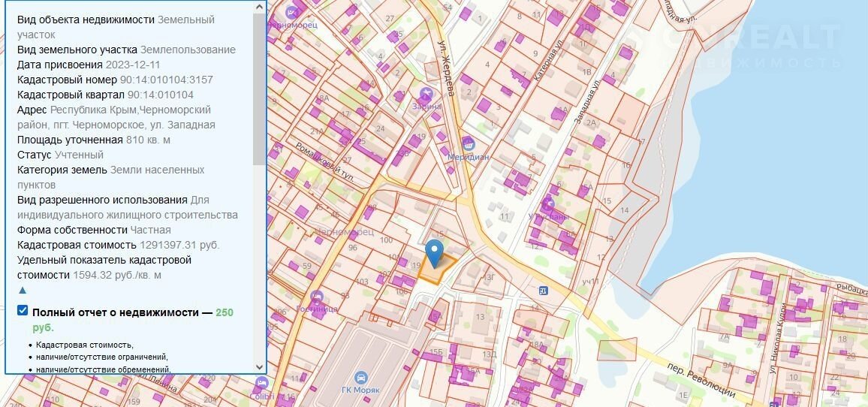Click the Меридиан shop icon

click(469, 143)
